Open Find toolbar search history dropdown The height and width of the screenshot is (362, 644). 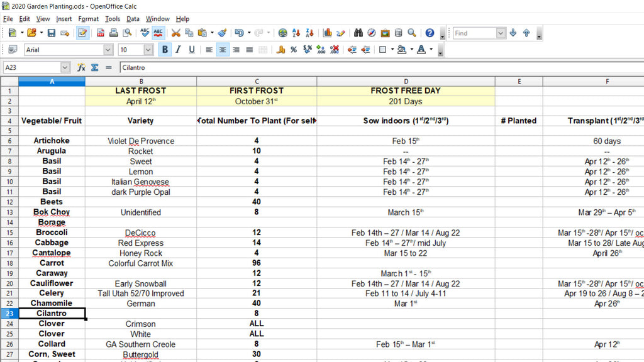(501, 33)
